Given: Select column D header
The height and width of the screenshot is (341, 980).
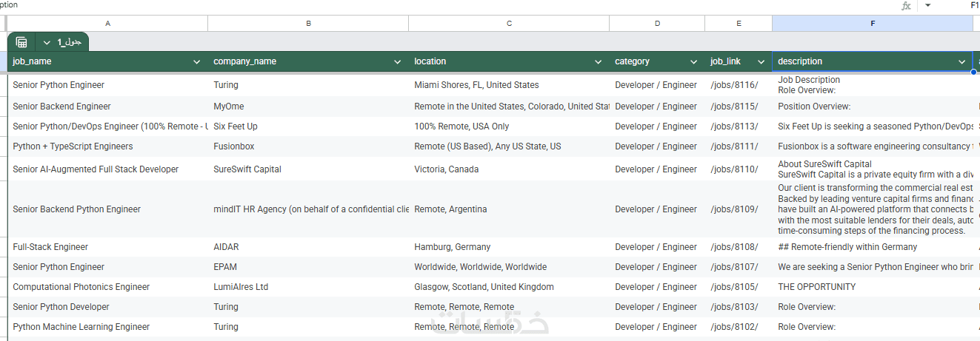Looking at the screenshot, I should pos(657,24).
